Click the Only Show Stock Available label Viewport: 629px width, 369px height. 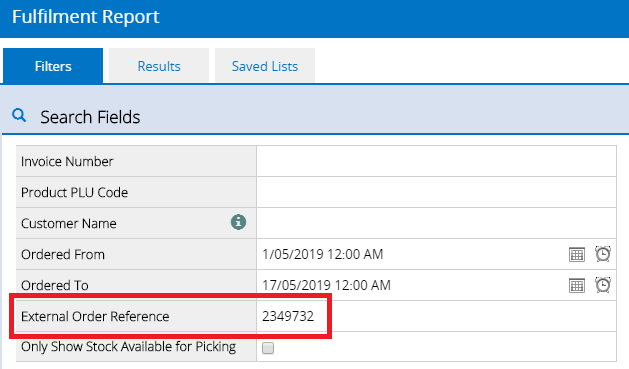tap(128, 347)
